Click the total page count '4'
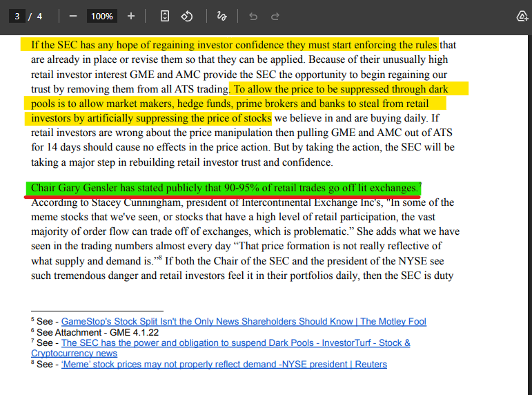532x395 pixels. (39, 17)
